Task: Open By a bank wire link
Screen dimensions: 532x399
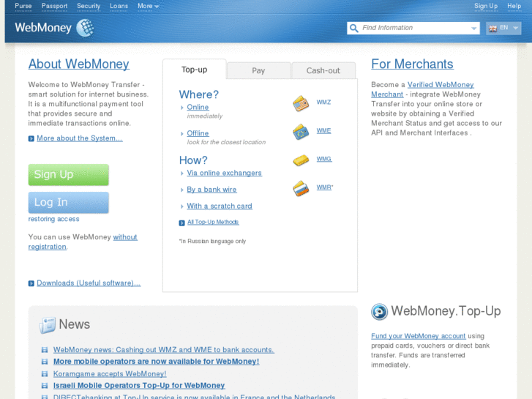Action: click(211, 190)
